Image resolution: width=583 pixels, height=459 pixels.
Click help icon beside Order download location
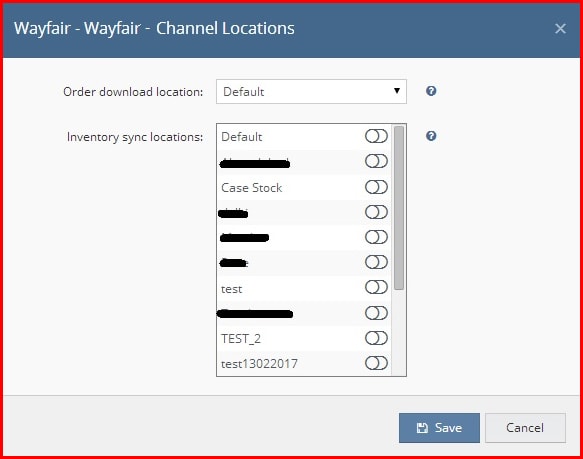pos(431,91)
